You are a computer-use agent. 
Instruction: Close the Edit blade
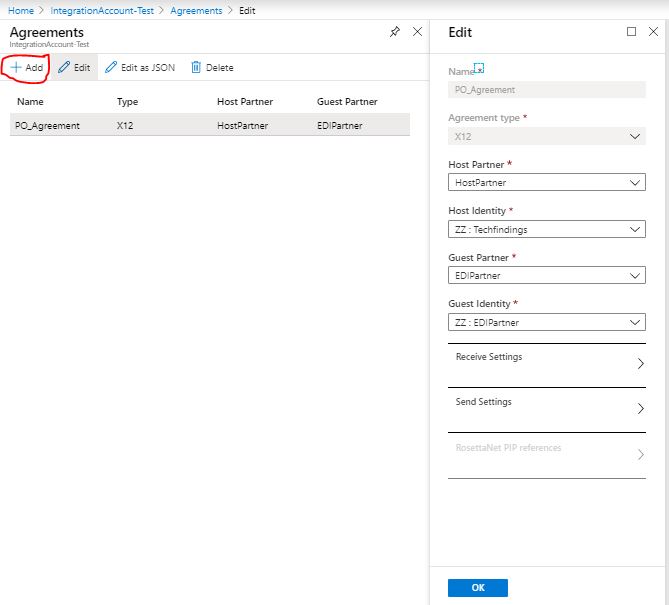tap(653, 32)
